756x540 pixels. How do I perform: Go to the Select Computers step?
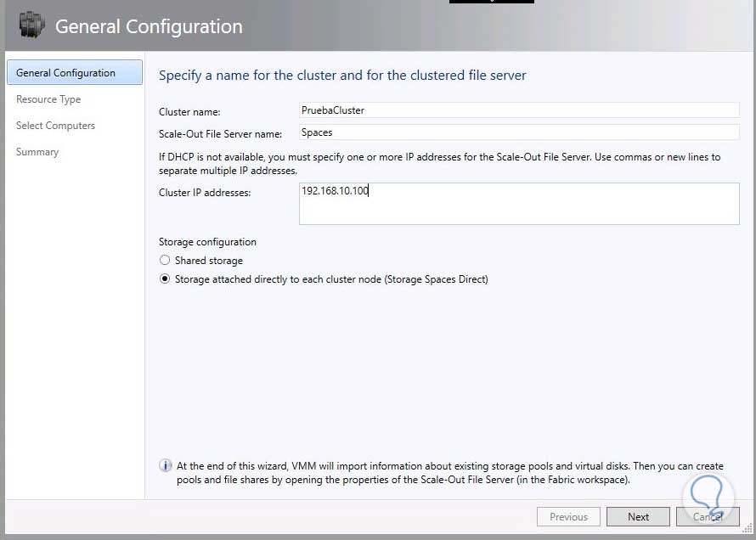[55, 126]
